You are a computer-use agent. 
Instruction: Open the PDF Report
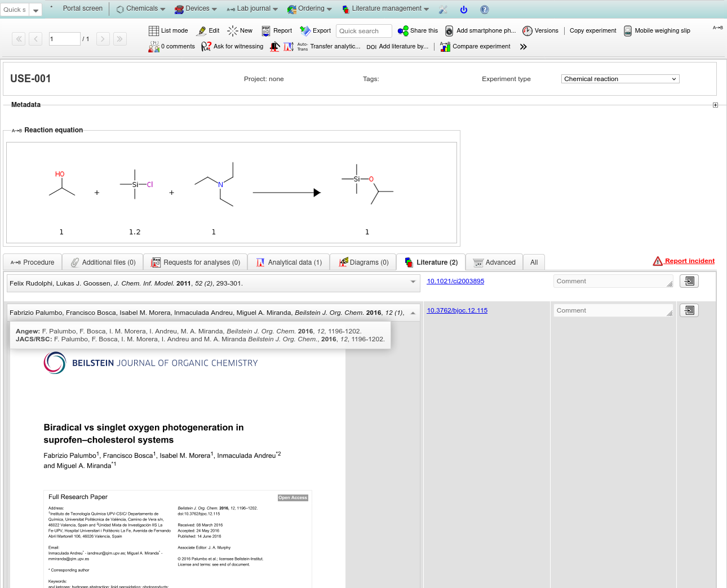tap(266, 31)
